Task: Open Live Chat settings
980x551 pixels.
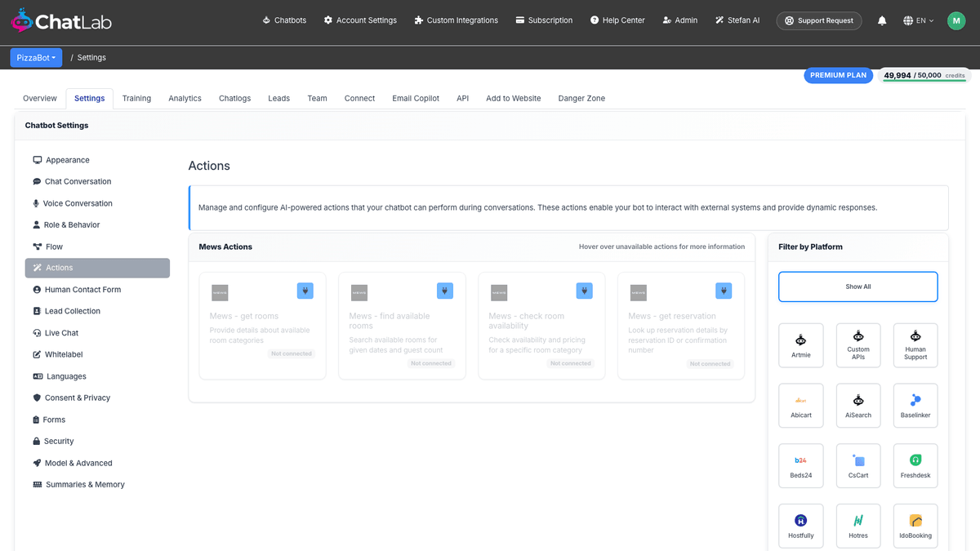Action: coord(97,333)
